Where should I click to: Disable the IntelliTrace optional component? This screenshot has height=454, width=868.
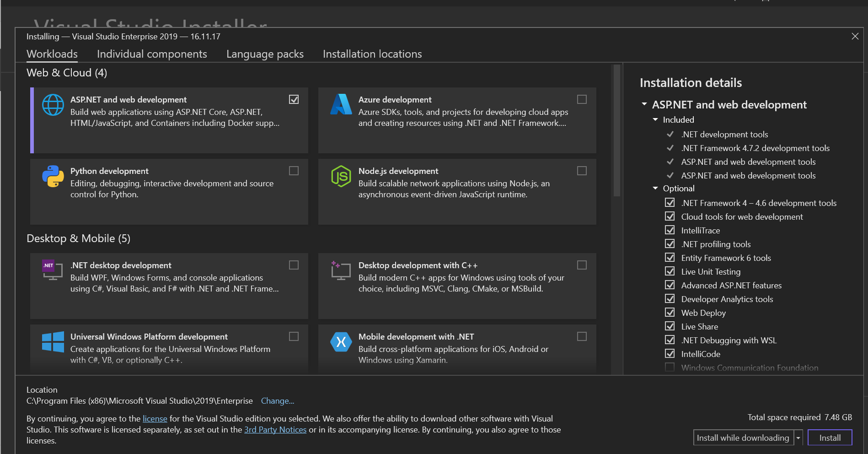click(x=670, y=230)
